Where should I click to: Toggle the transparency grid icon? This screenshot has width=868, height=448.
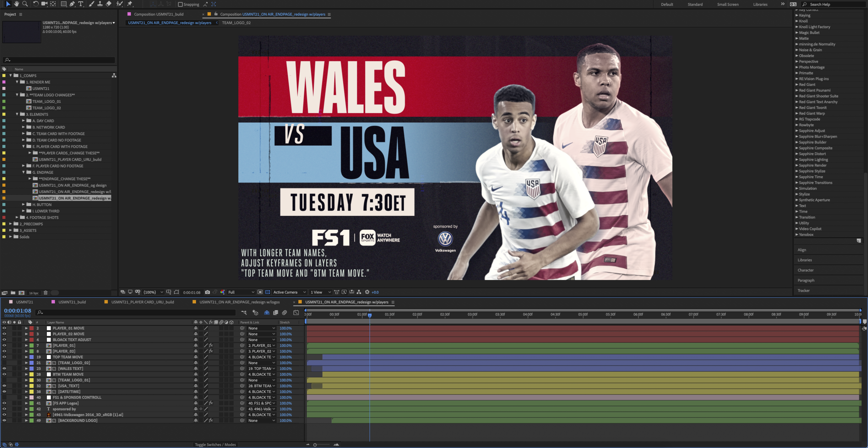pos(267,292)
